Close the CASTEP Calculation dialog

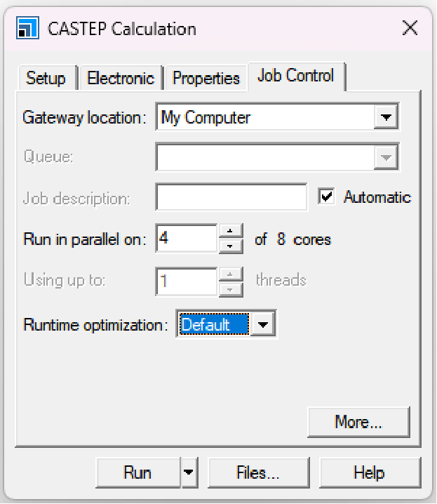[x=410, y=28]
